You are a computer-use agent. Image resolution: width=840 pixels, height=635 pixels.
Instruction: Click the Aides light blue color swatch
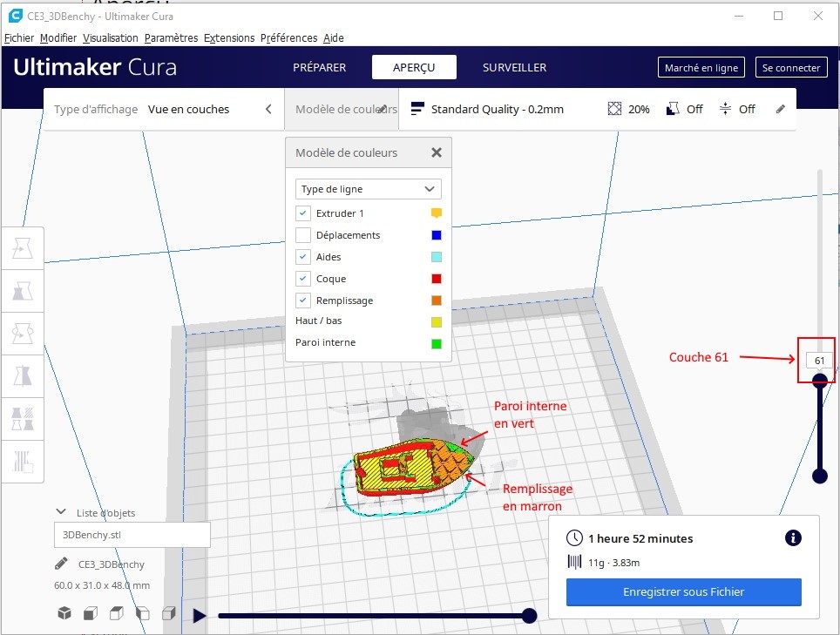click(436, 256)
